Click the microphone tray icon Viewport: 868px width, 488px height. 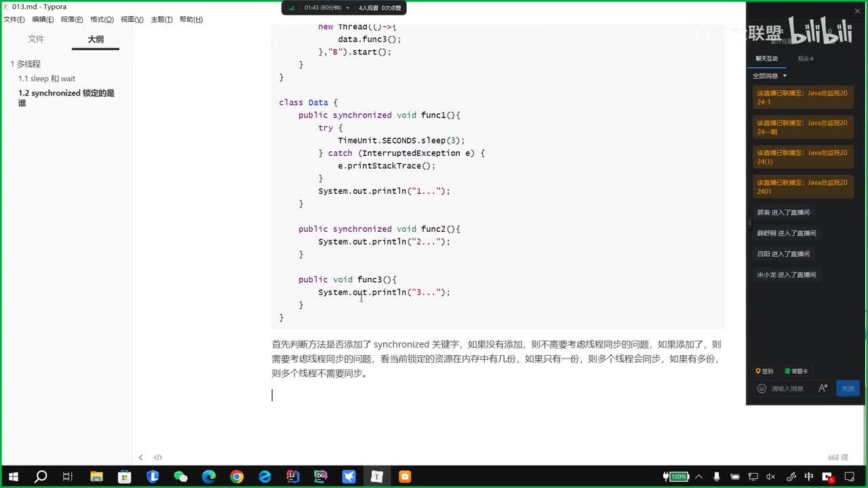717,476
